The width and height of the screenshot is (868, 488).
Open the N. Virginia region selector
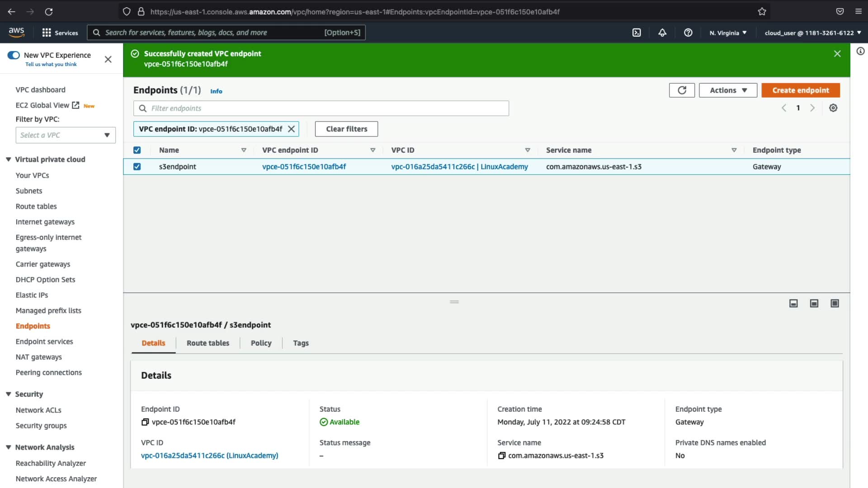tap(728, 33)
